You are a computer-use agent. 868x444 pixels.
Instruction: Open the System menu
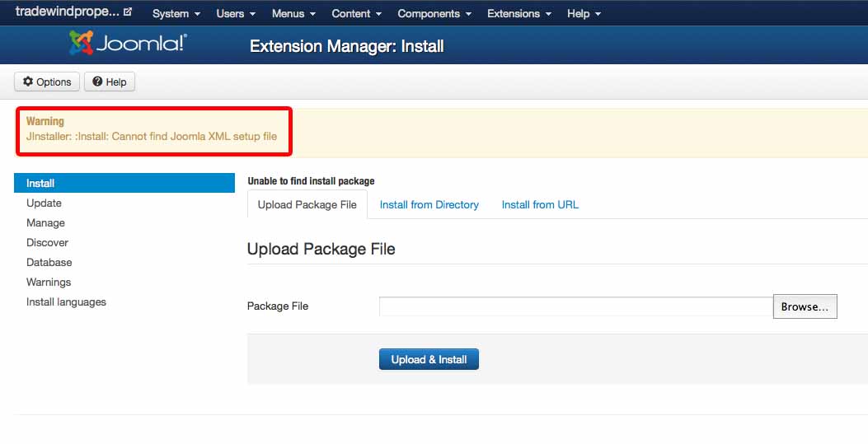176,14
